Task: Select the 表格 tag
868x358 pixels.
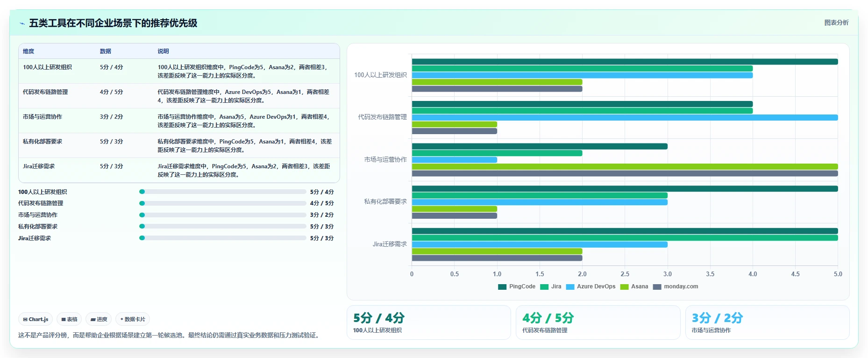Action: [x=69, y=319]
